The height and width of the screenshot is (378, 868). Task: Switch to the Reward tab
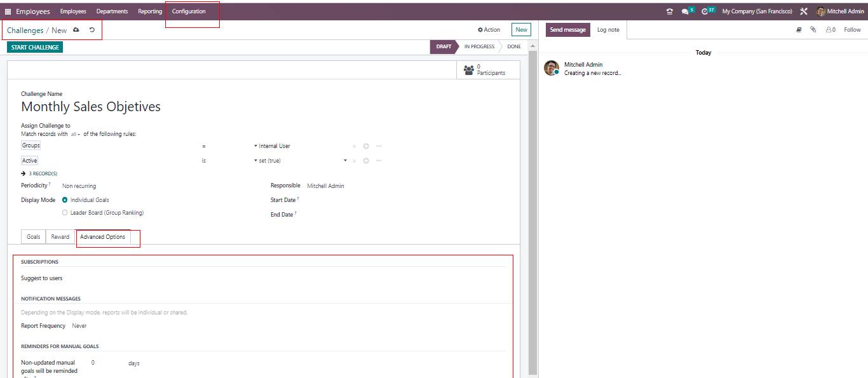click(x=60, y=237)
